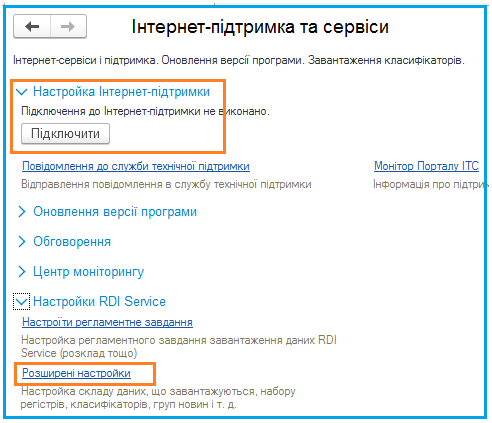The width and height of the screenshot is (492, 423).
Task: Click the Інтернет-підтримка та сервіси page title
Action: coord(260,27)
